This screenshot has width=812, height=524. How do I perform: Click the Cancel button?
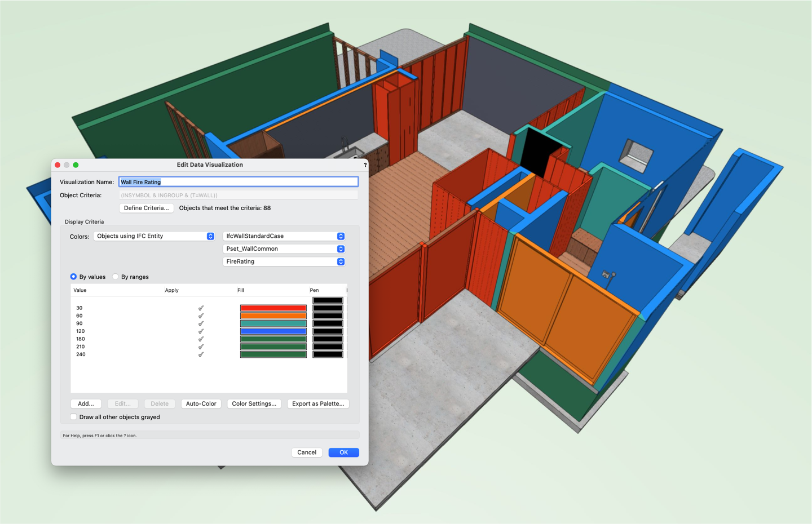point(307,452)
